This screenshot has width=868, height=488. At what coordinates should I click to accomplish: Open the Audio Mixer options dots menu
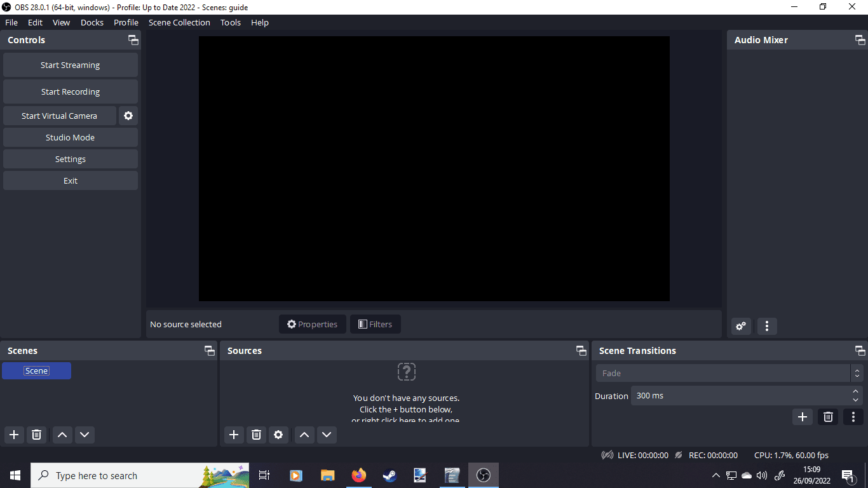click(766, 326)
